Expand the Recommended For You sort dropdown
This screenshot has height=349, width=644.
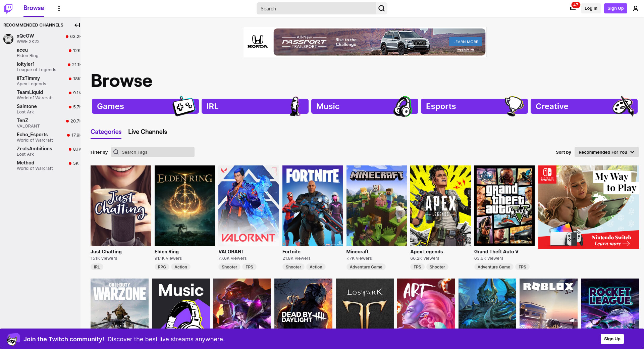pos(606,152)
